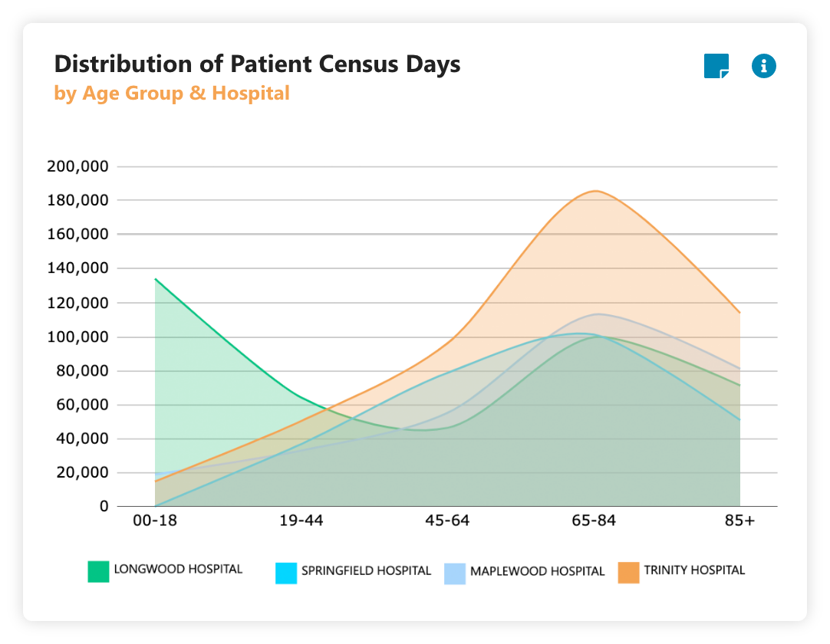Toggle Springfield Hospital cyan legend swatch

pyautogui.click(x=286, y=573)
